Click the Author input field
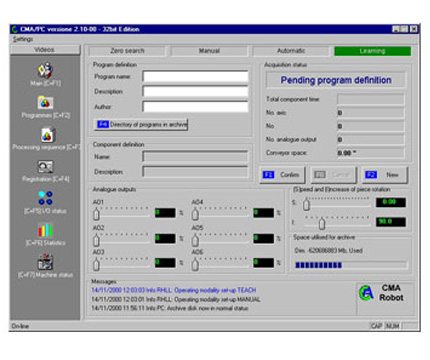 195,107
